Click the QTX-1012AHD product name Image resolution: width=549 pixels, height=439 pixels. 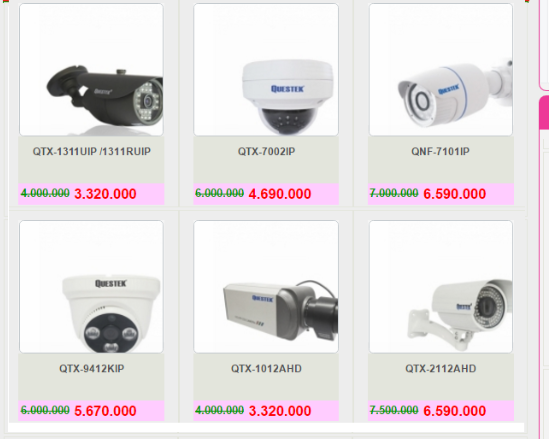click(266, 369)
